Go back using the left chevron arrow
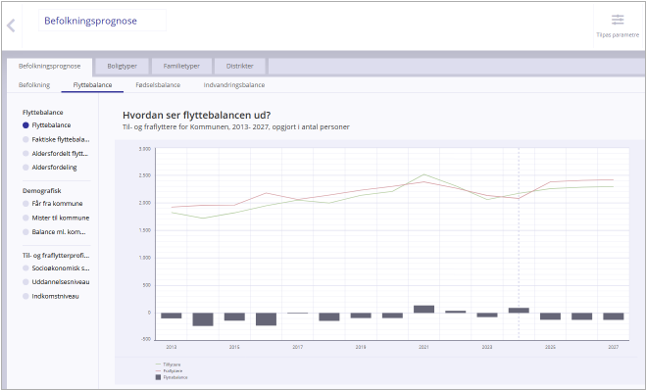Screen dimensions: 646x391 (11, 26)
